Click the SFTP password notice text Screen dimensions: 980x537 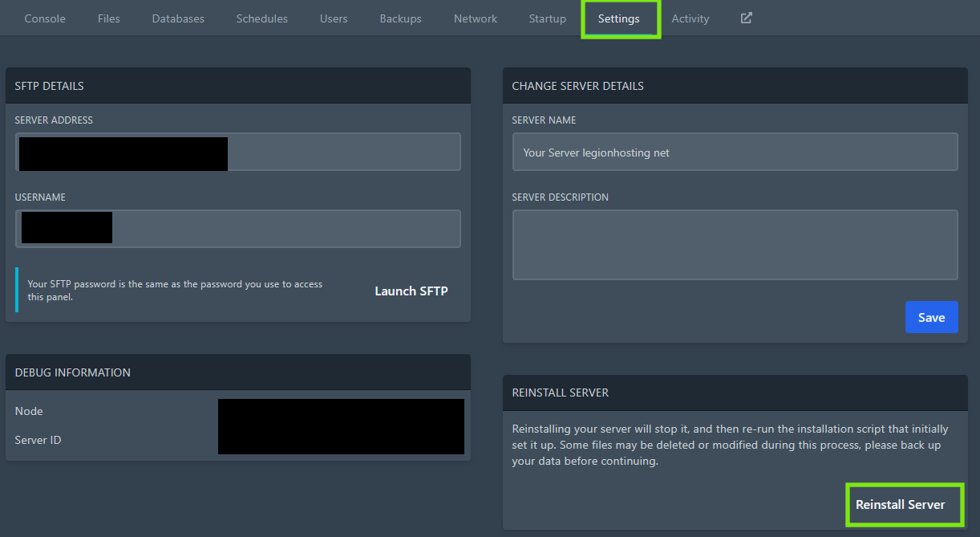pos(175,291)
